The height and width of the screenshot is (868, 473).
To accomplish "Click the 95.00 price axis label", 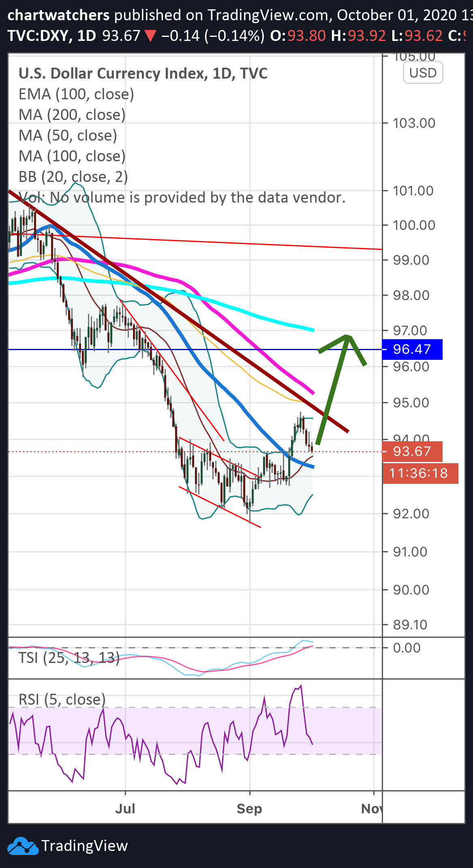I will click(411, 402).
